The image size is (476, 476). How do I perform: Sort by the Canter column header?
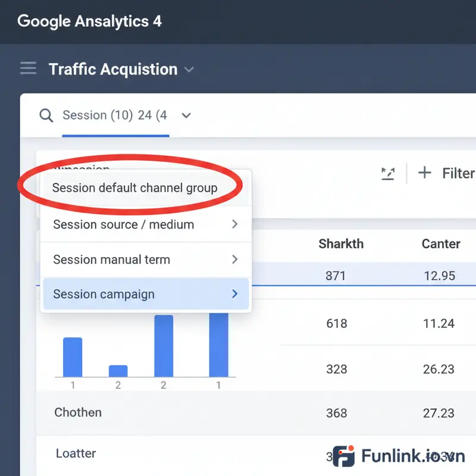click(x=440, y=244)
